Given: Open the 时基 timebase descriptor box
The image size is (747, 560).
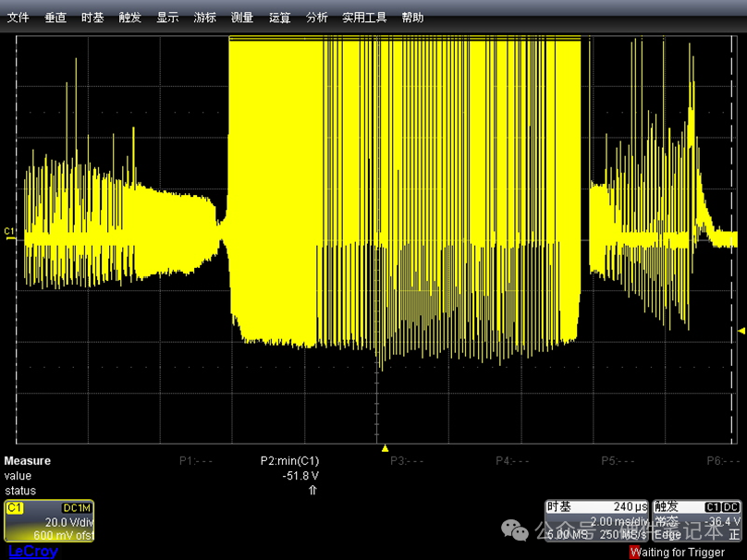Looking at the screenshot, I should click(596, 521).
